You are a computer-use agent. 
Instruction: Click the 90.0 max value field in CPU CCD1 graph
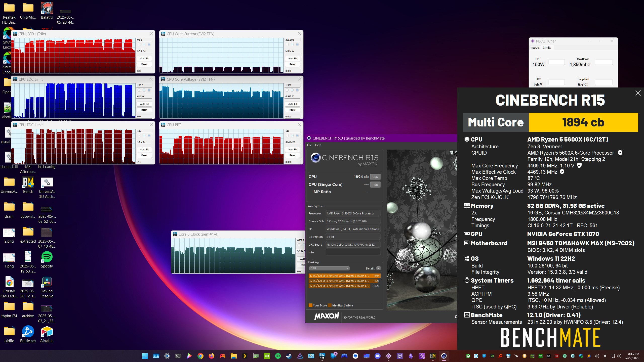[x=144, y=40]
